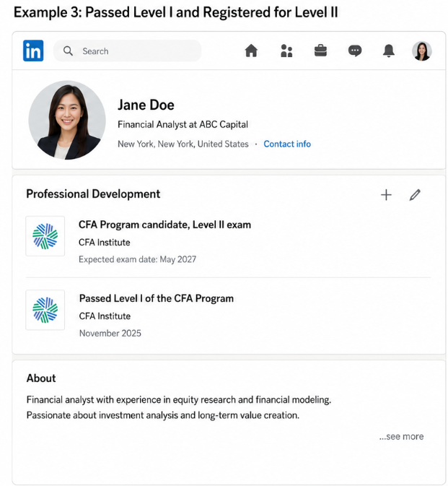The height and width of the screenshot is (486, 448).
Task: Click CFA Institute under Level II candidate
Action: pyautogui.click(x=105, y=243)
